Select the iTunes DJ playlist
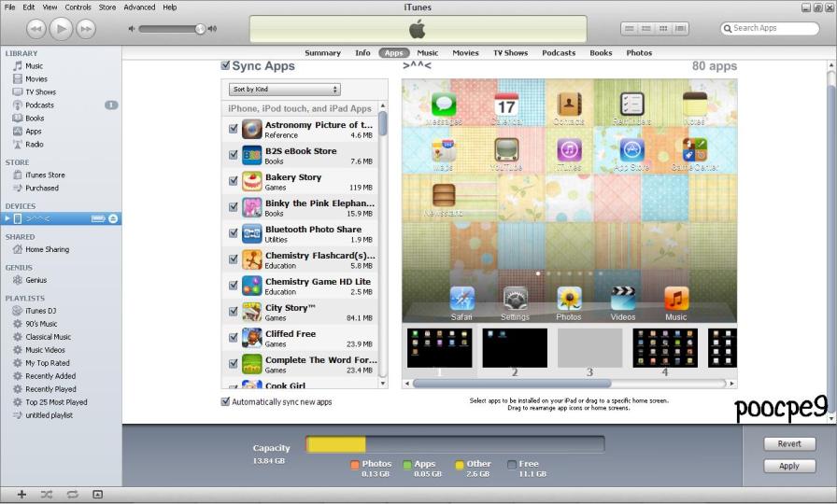This screenshot has height=504, width=837. [40, 311]
